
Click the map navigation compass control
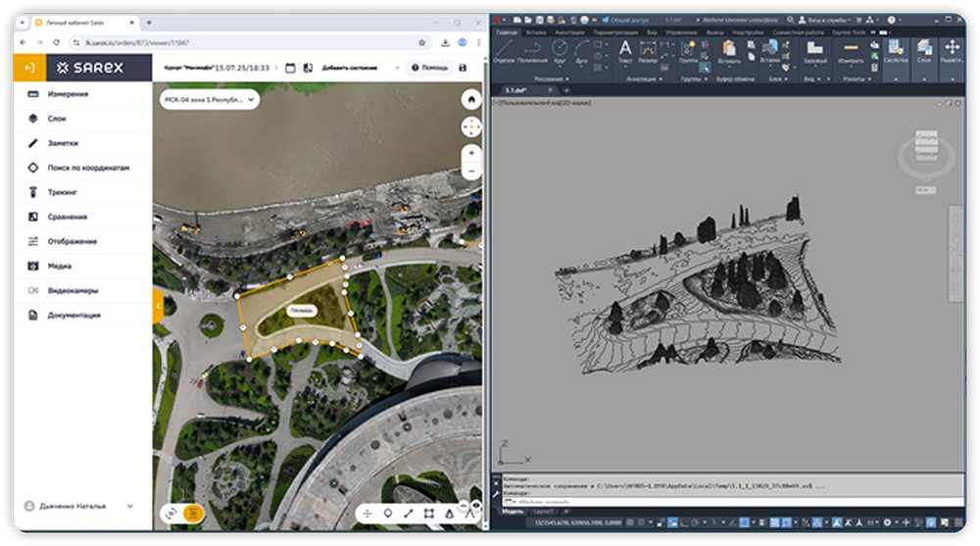point(471,127)
